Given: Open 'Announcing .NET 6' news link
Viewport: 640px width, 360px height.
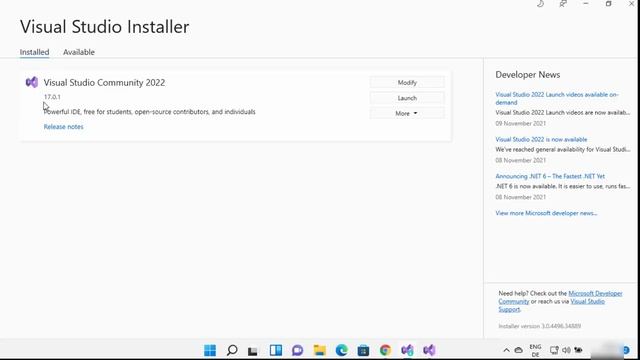Looking at the screenshot, I should 550,176.
